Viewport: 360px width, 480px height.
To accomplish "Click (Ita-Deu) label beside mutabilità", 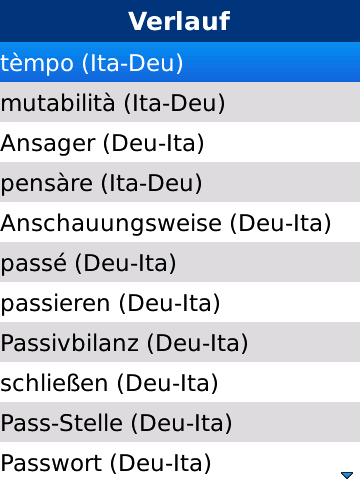I will click(175, 104).
